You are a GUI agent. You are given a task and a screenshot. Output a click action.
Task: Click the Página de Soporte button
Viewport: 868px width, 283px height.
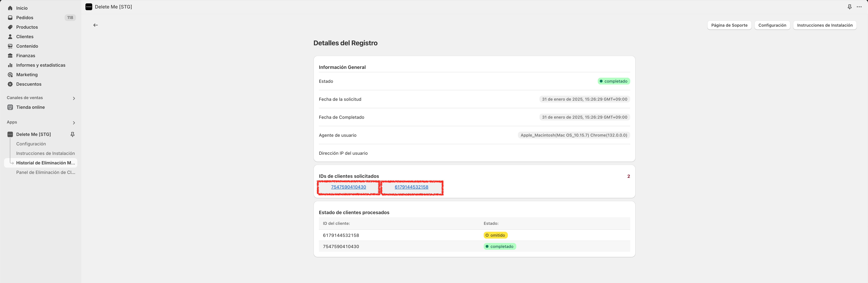pyautogui.click(x=729, y=25)
